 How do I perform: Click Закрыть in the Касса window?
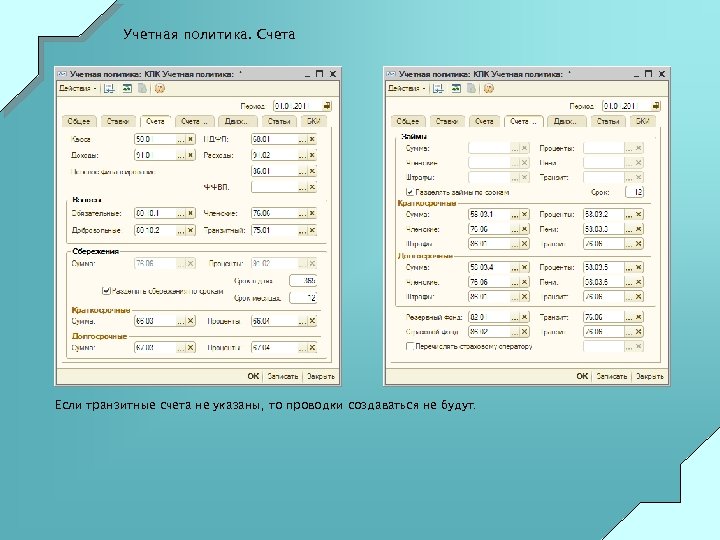point(321,376)
